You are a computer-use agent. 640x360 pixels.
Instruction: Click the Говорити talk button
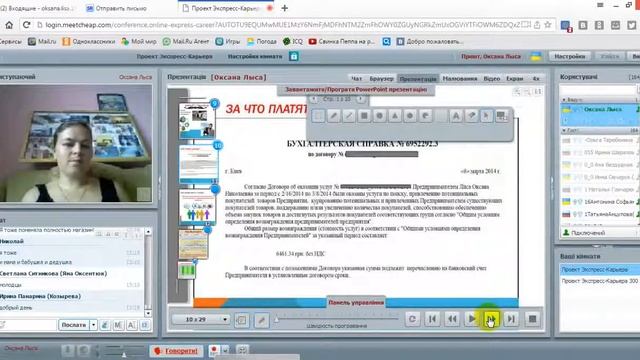pyautogui.click(x=177, y=351)
